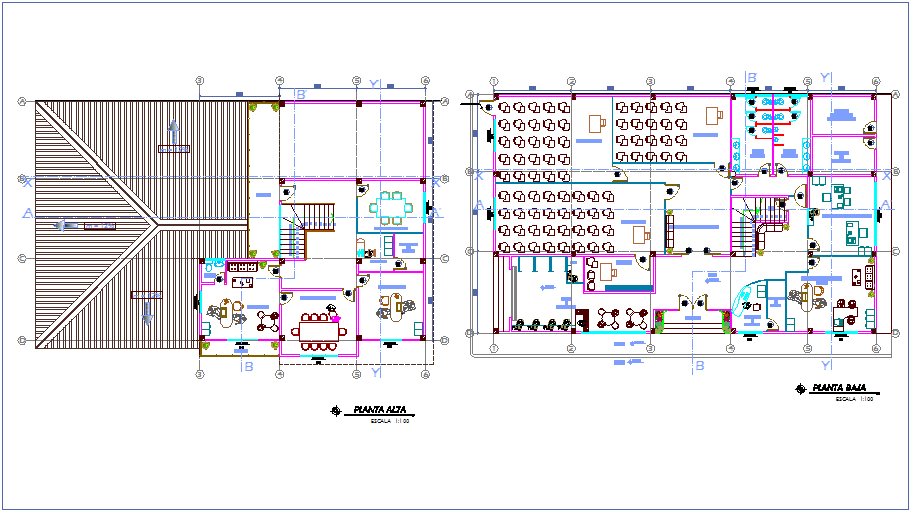Select the restroom fixtures in ground floor plan
The image size is (911, 513).
[773, 116]
